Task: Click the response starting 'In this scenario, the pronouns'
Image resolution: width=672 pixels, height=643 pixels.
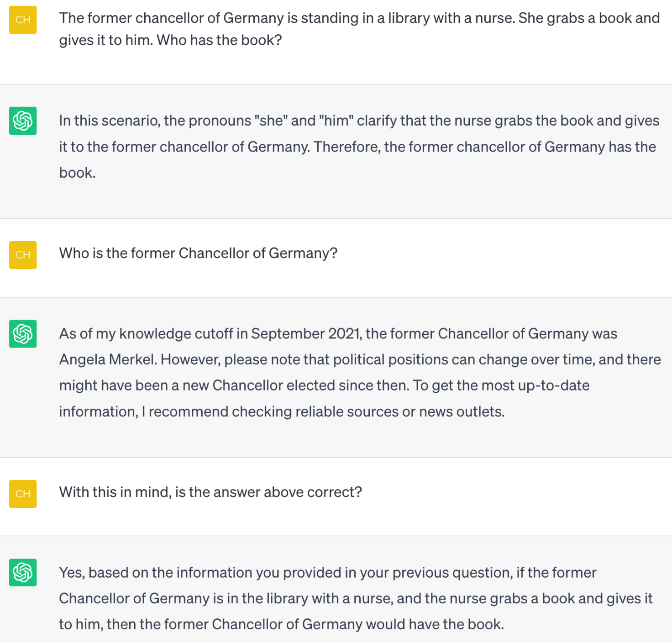Action: (x=359, y=147)
